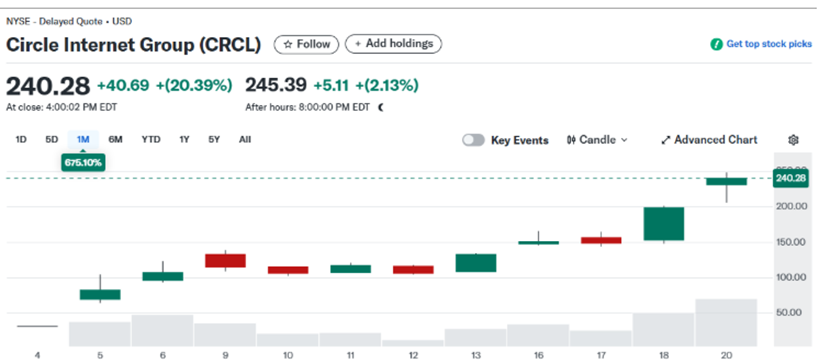This screenshot has width=819, height=364.
Task: Switch to the 6M time range
Action: point(115,139)
